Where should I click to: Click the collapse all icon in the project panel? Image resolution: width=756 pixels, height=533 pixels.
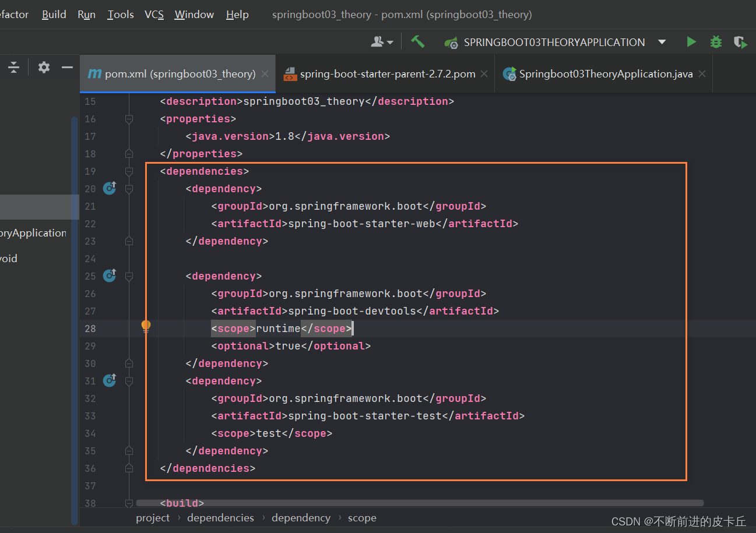pos(14,67)
